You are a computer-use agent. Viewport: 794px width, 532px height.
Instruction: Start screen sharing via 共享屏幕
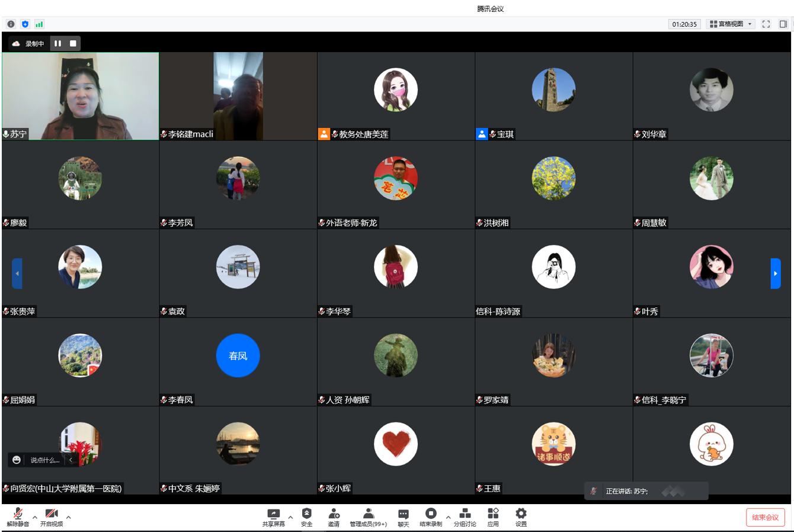[x=273, y=517]
